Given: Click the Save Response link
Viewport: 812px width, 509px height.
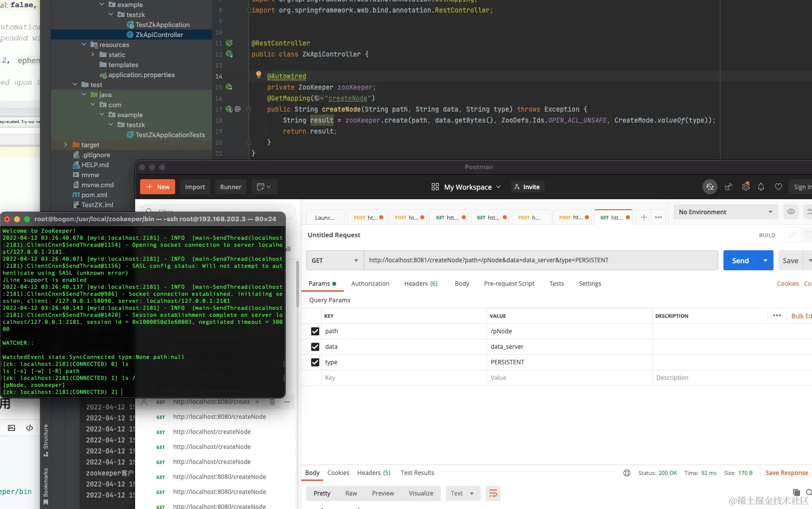Looking at the screenshot, I should [787, 473].
